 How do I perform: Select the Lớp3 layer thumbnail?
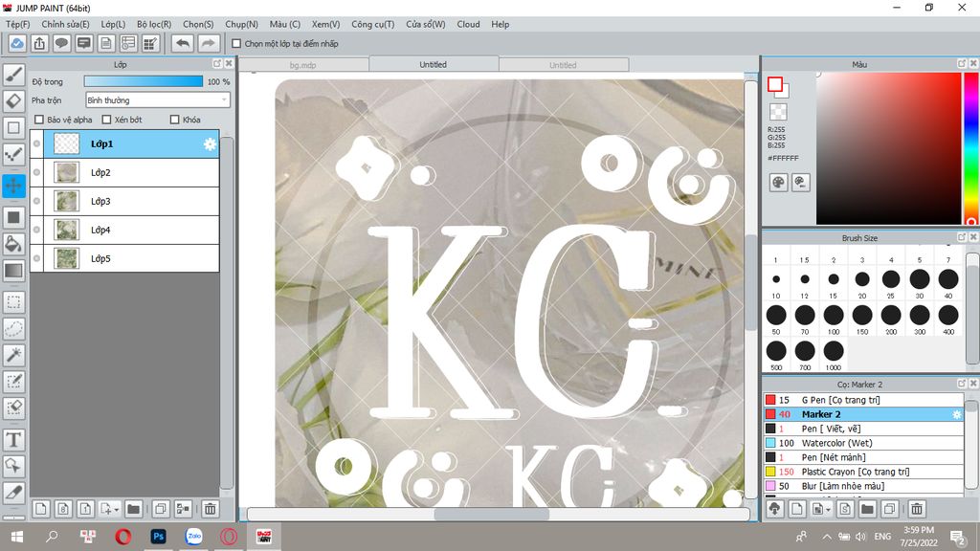coord(66,201)
